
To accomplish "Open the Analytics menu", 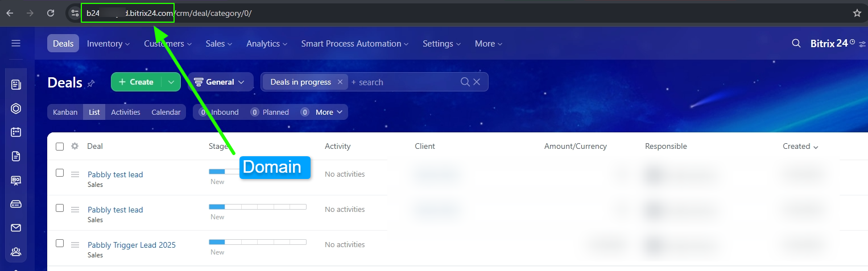I will (x=266, y=44).
